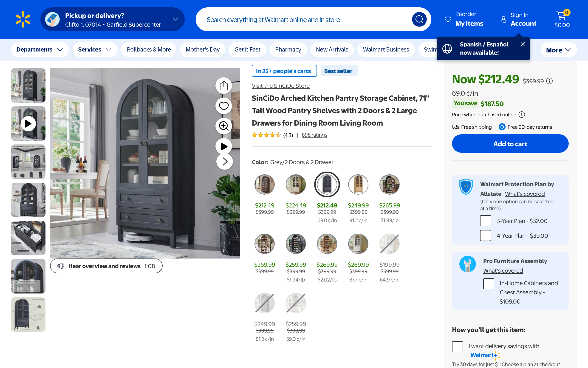Go to Get it Fast tab
The image size is (588, 368).
247,50
